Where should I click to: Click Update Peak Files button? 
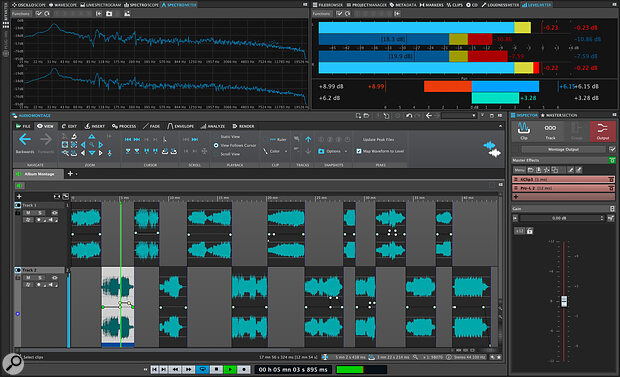[378, 139]
